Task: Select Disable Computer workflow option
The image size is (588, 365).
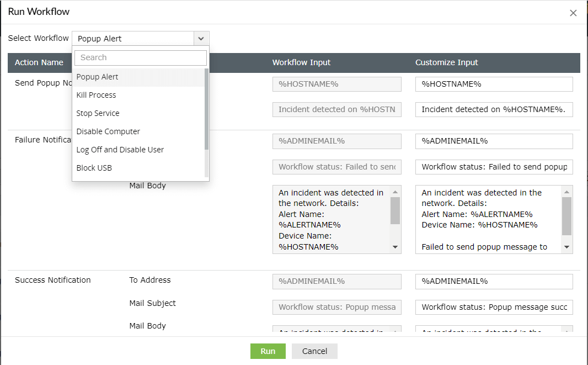Action: (138, 131)
